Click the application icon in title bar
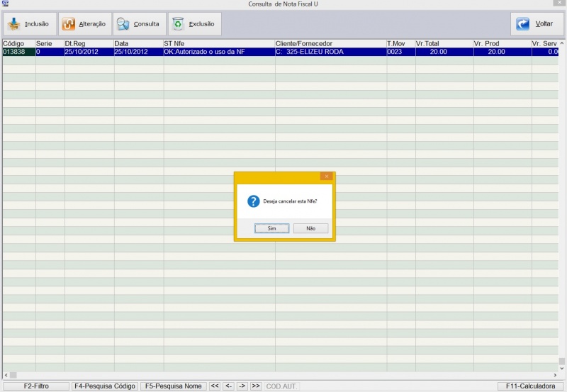The height and width of the screenshot is (392, 567). [5, 4]
